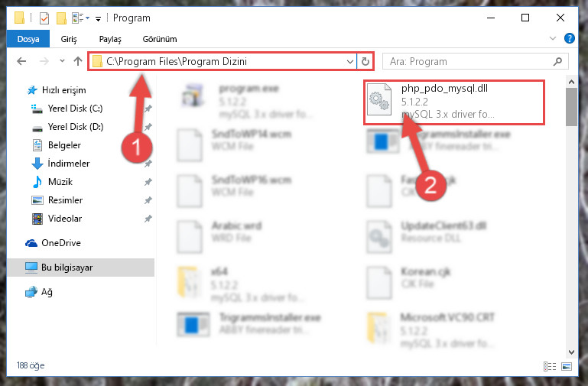
Task: Go up one folder level arrow
Action: pyautogui.click(x=78, y=61)
